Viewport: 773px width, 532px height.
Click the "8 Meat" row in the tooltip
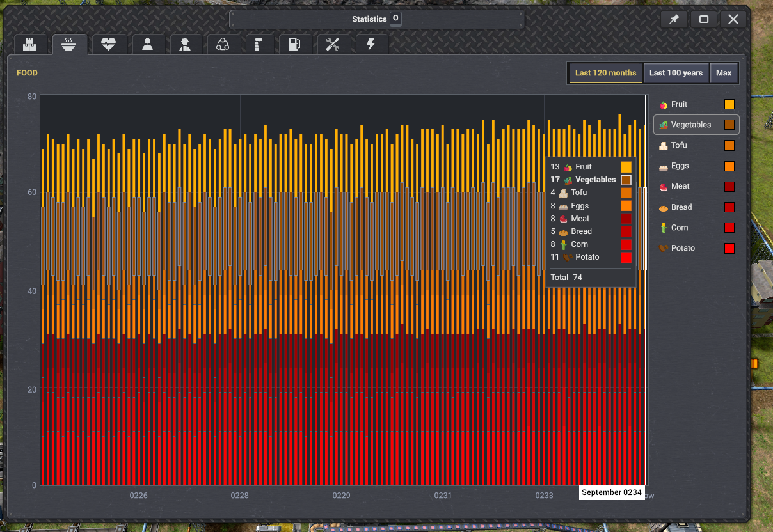pyautogui.click(x=591, y=219)
